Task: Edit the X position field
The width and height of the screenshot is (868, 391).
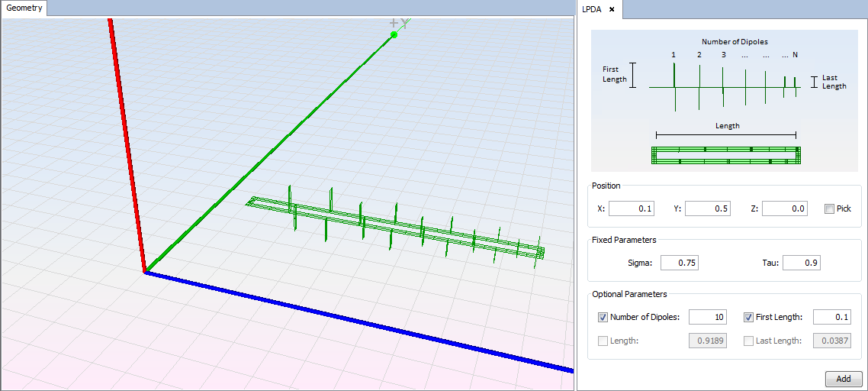Action: (x=631, y=208)
